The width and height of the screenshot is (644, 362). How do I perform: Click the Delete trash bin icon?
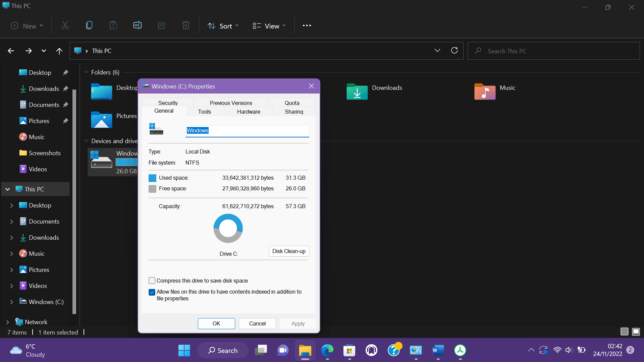pyautogui.click(x=186, y=25)
